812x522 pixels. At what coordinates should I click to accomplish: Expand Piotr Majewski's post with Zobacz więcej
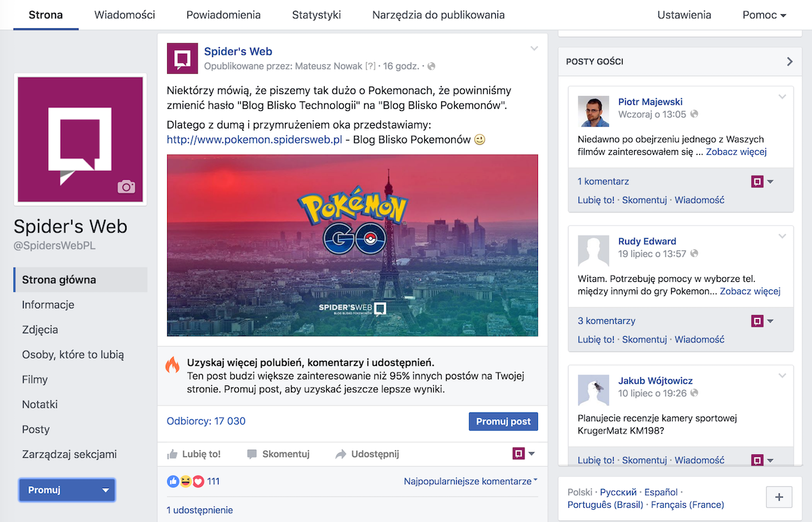click(x=736, y=152)
